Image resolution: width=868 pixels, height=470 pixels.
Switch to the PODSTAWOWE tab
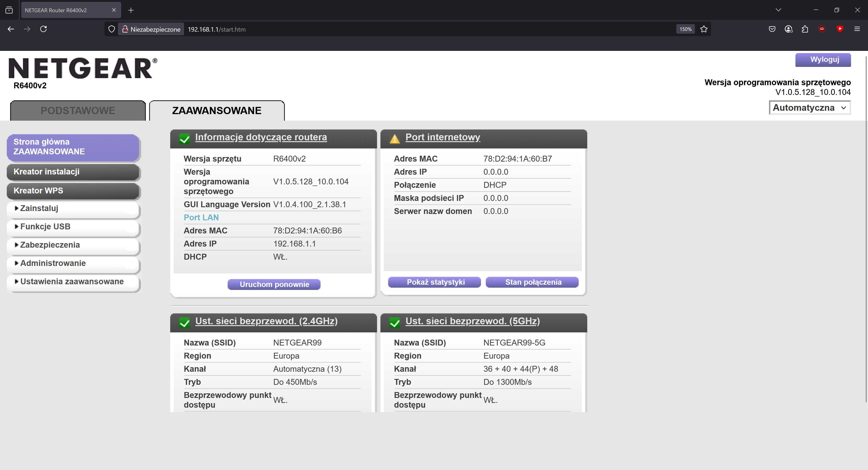tap(78, 110)
